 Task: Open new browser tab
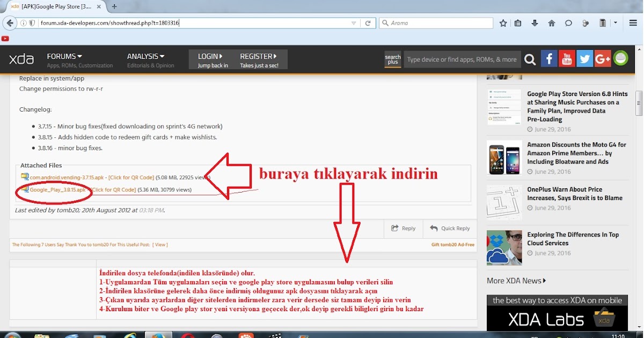114,6
